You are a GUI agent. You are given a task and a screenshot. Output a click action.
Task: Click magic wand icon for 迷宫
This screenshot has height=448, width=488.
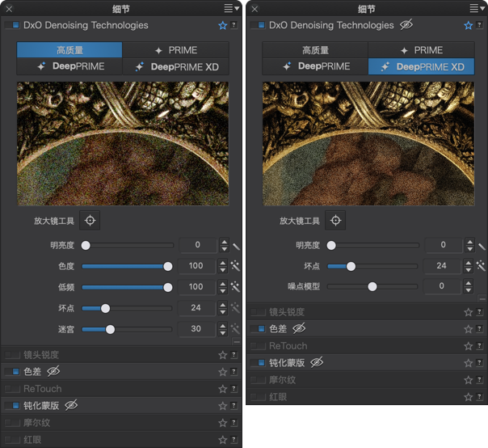[x=235, y=328]
